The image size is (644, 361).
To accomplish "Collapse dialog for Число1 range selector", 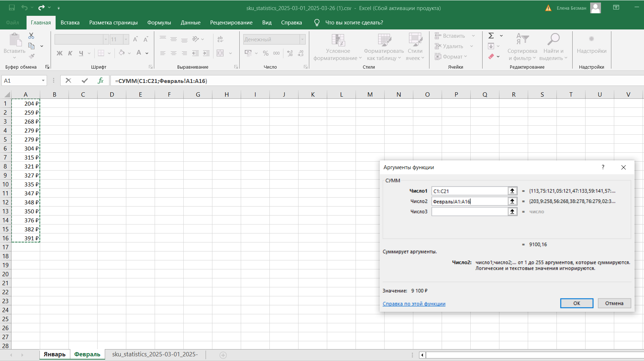I will click(512, 191).
